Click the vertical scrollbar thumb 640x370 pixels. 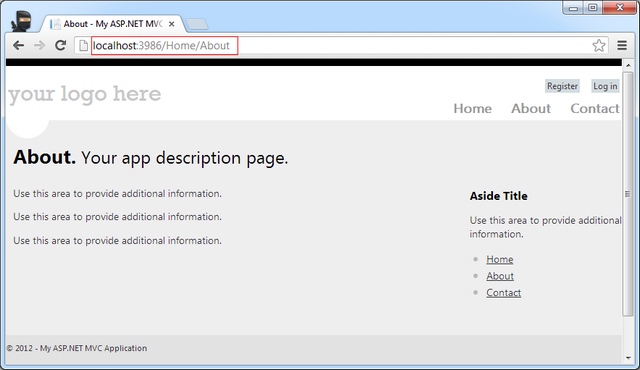tap(628, 194)
